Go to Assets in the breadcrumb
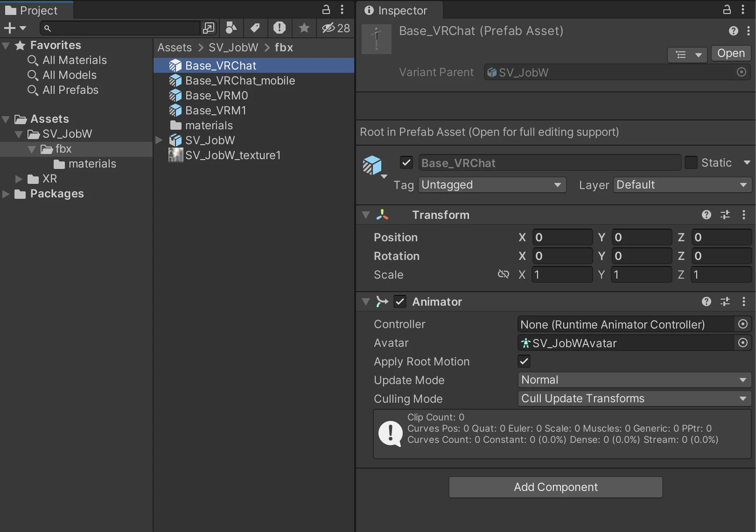 pyautogui.click(x=175, y=48)
